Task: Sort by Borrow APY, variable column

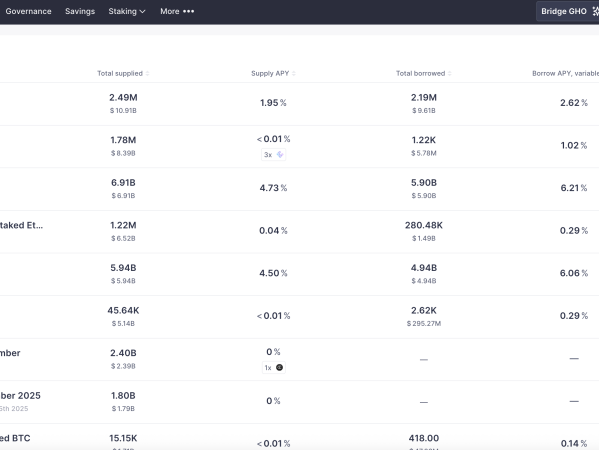Action: [565, 73]
